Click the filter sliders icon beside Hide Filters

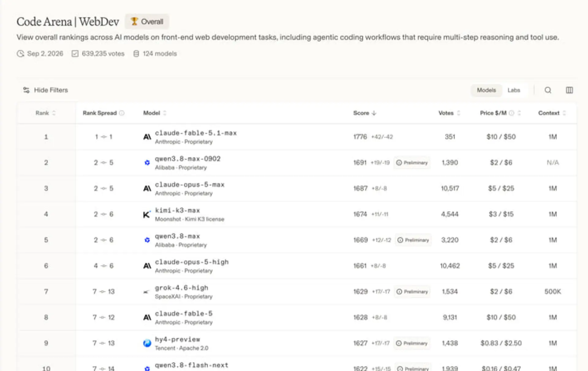pyautogui.click(x=26, y=90)
